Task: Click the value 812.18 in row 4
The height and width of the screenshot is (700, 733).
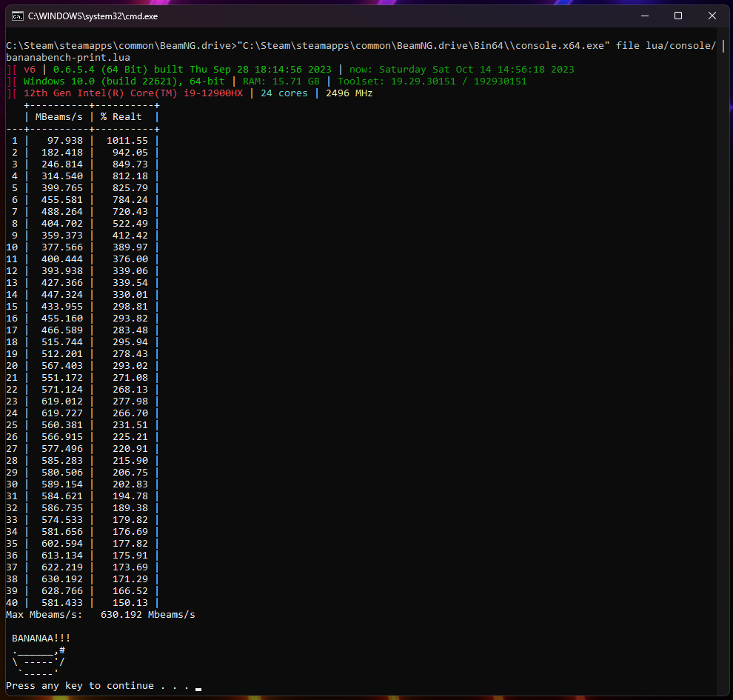Action: (130, 176)
